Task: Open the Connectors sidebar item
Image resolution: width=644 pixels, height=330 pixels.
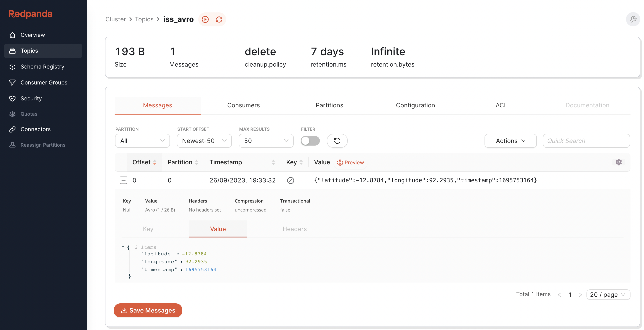Action: click(36, 129)
